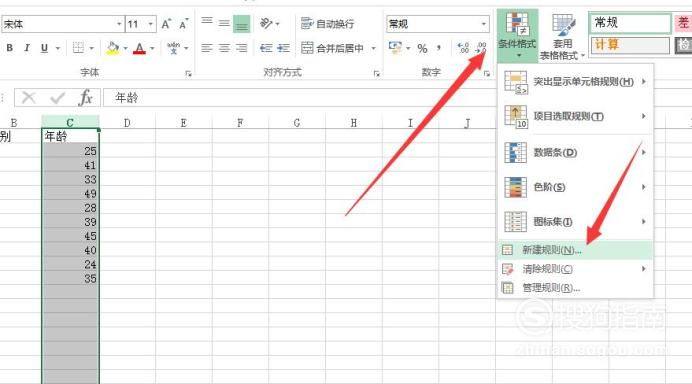
Task: Open 清除规则(C) submenu
Action: point(575,269)
